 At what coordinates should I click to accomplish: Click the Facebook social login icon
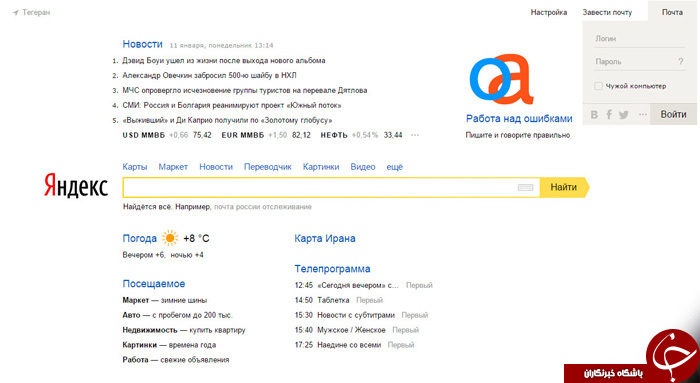tap(609, 115)
